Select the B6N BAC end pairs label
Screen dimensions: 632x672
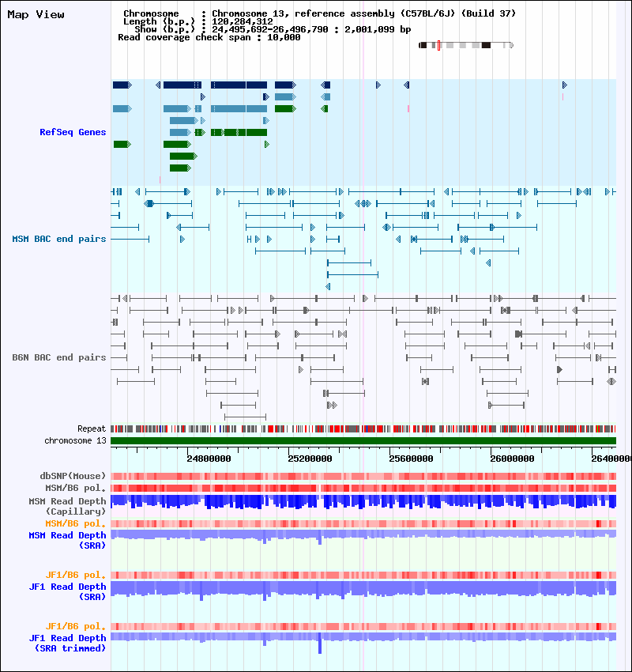59,357
